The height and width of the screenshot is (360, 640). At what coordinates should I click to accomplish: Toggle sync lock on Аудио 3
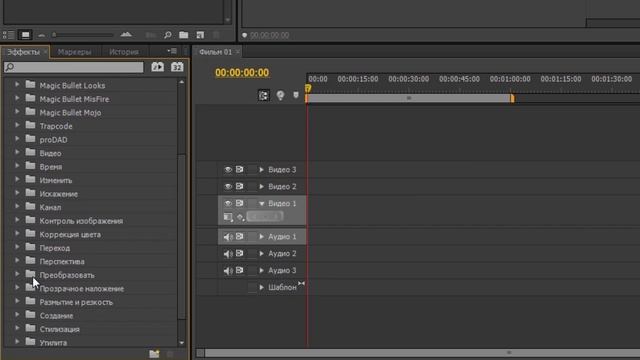point(240,270)
